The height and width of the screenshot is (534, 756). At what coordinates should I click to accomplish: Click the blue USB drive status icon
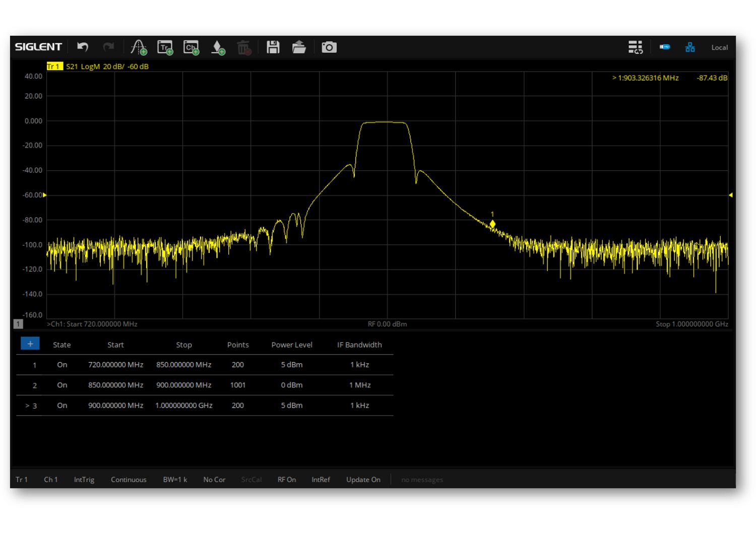tap(665, 47)
